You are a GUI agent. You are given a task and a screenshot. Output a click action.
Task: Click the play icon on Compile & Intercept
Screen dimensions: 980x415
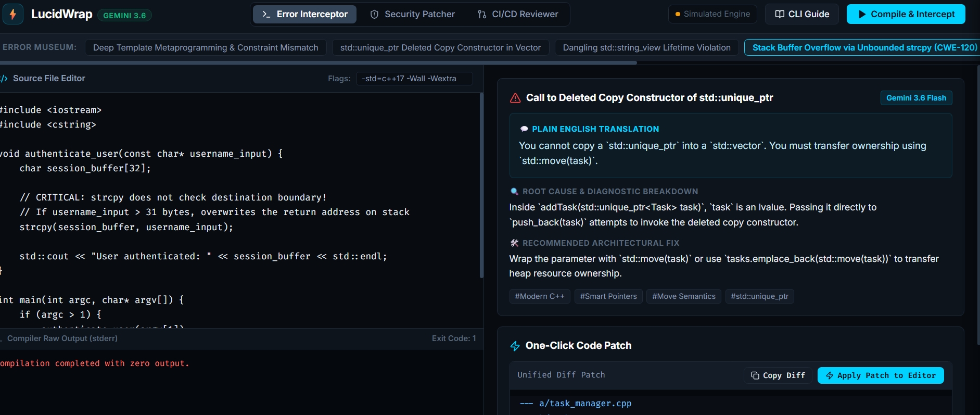tap(862, 14)
